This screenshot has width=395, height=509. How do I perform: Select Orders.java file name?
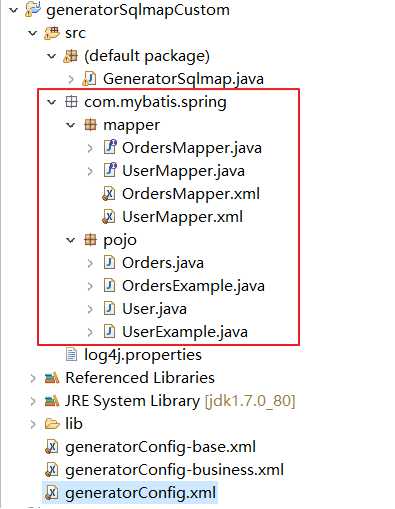pos(163,263)
